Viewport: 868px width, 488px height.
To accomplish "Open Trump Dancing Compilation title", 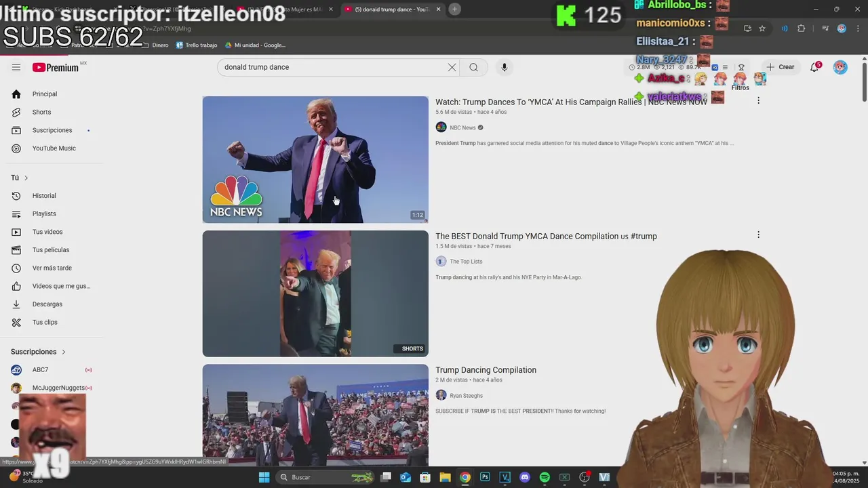I will pyautogui.click(x=486, y=370).
